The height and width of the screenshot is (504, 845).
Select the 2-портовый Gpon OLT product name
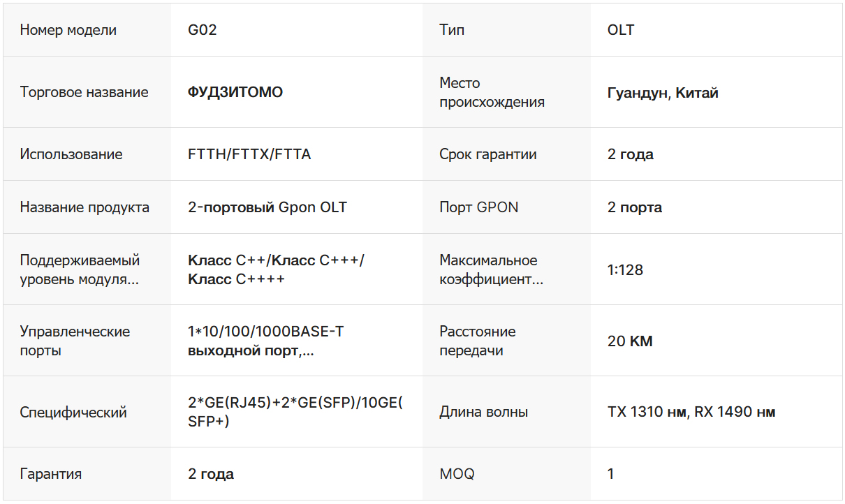267,207
